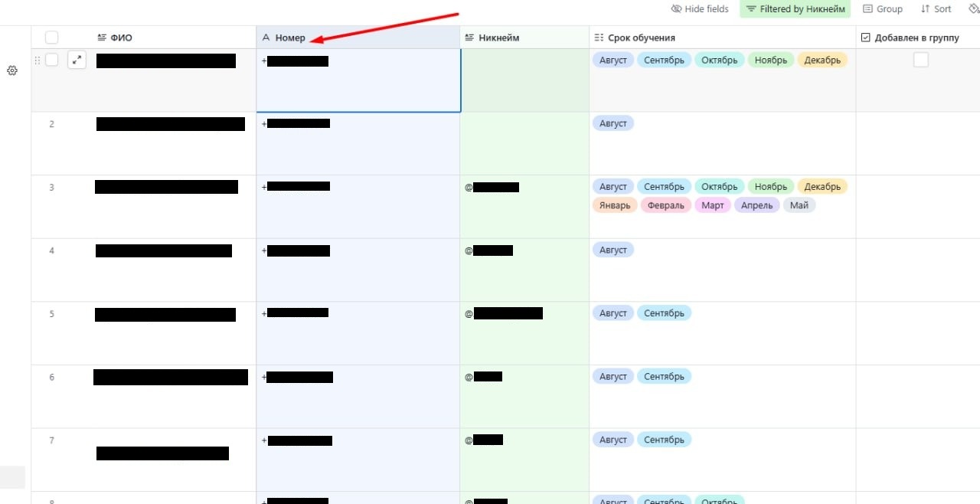
Task: Click the Декабрь tag in row 3
Action: [822, 186]
